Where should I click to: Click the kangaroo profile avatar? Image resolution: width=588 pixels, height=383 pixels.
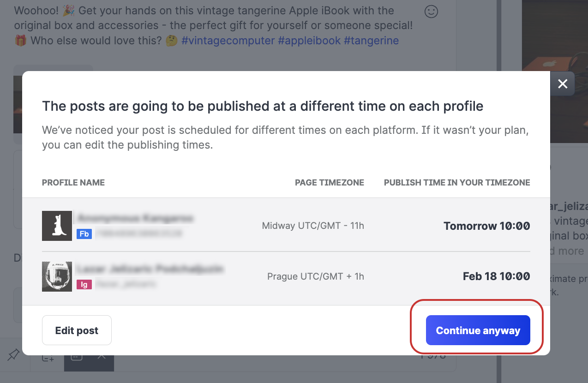click(57, 226)
